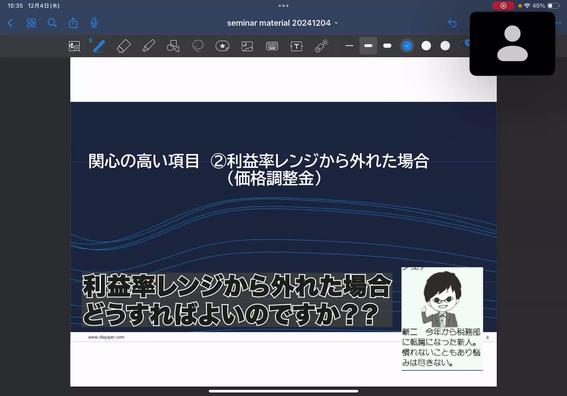Undo the last stroke

click(x=452, y=23)
